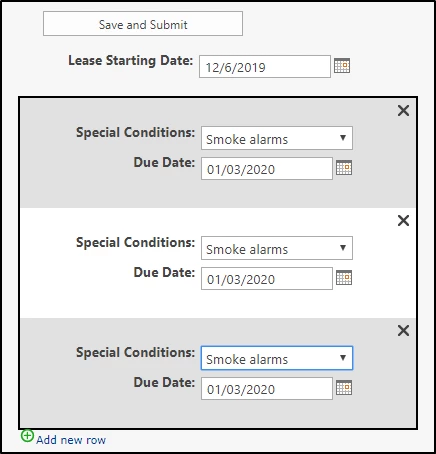Screen dimensions: 436x454
Task: Open the first row's Due Date calendar icon
Action: [344, 167]
